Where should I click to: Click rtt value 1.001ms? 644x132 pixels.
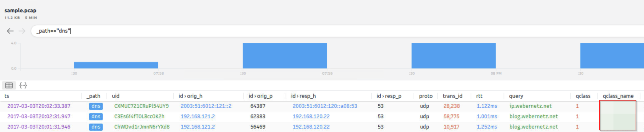(x=487, y=116)
